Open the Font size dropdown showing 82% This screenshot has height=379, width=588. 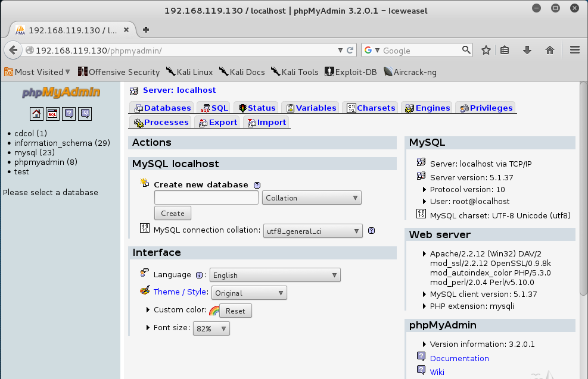point(211,328)
